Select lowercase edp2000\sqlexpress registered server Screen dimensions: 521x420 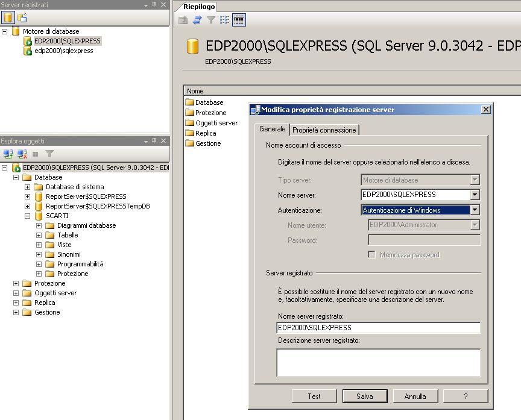(64, 51)
